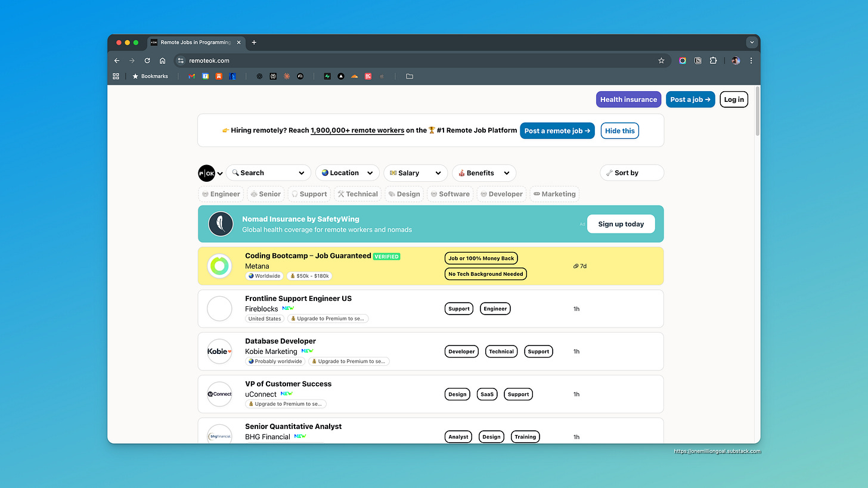Screen dimensions: 868x488
Task: Open the colorful ring extension icon
Action: 683,61
